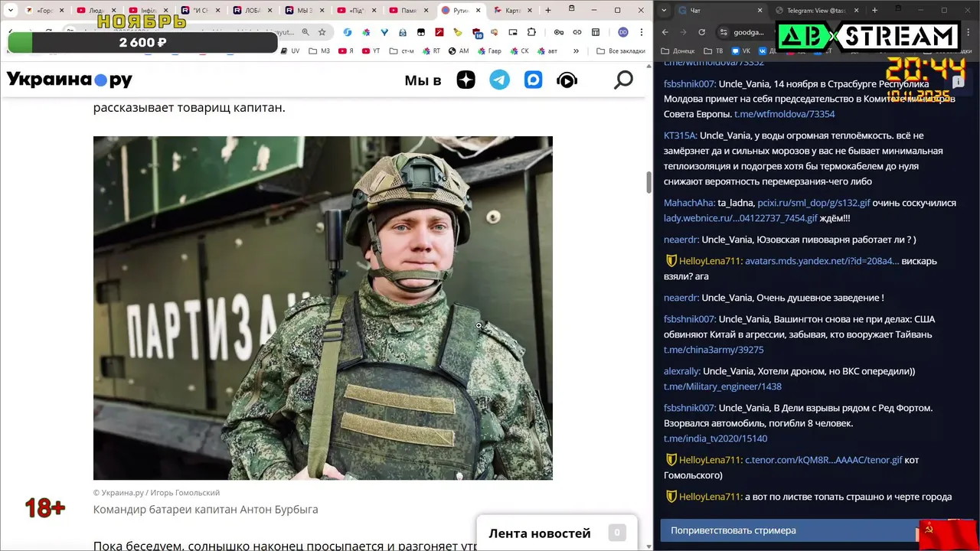Open the password key icon in the toolbar
The width and height of the screenshot is (980, 551).
coord(559,32)
